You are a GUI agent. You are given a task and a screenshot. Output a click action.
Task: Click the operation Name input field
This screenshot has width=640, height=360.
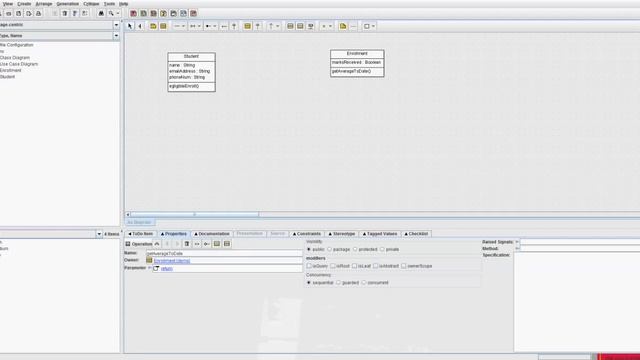pos(224,253)
